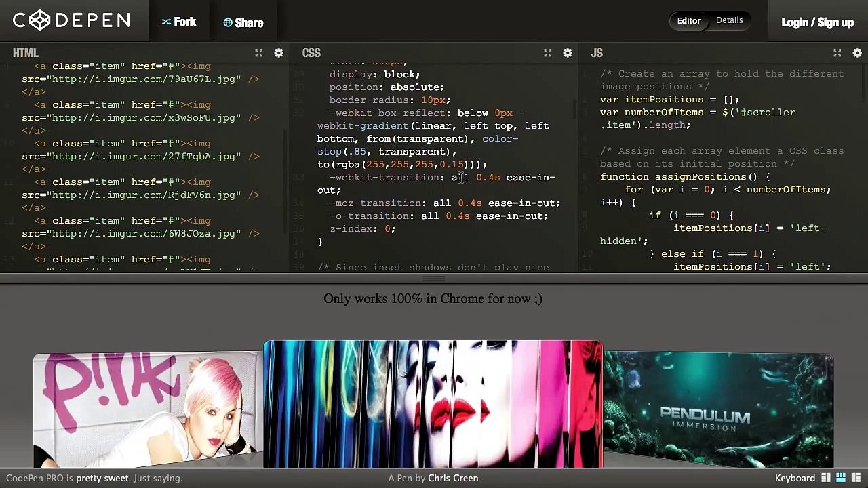Open the Keyboard shortcuts link
This screenshot has width=868, height=488.
(x=795, y=478)
